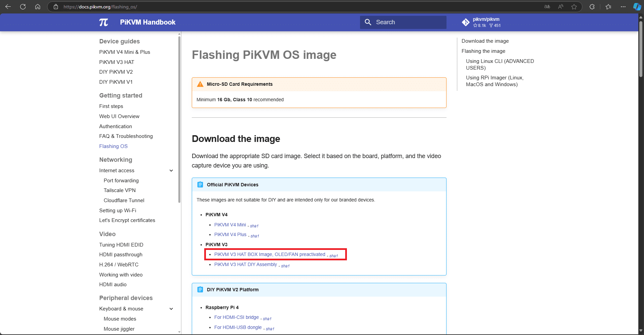The image size is (644, 335).
Task: Click the page vertical scrollbar thumb
Action: point(641,49)
